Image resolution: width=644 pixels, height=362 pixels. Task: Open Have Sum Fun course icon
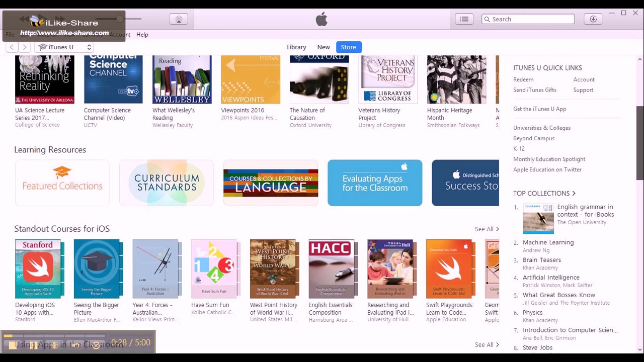(x=216, y=269)
